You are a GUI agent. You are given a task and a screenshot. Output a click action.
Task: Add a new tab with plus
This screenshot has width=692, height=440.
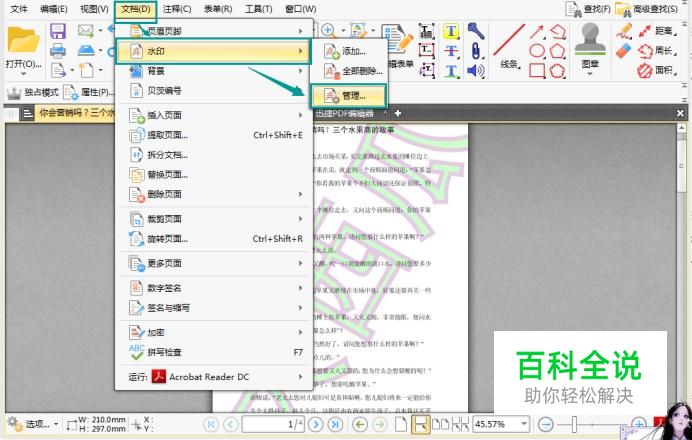coord(398,113)
